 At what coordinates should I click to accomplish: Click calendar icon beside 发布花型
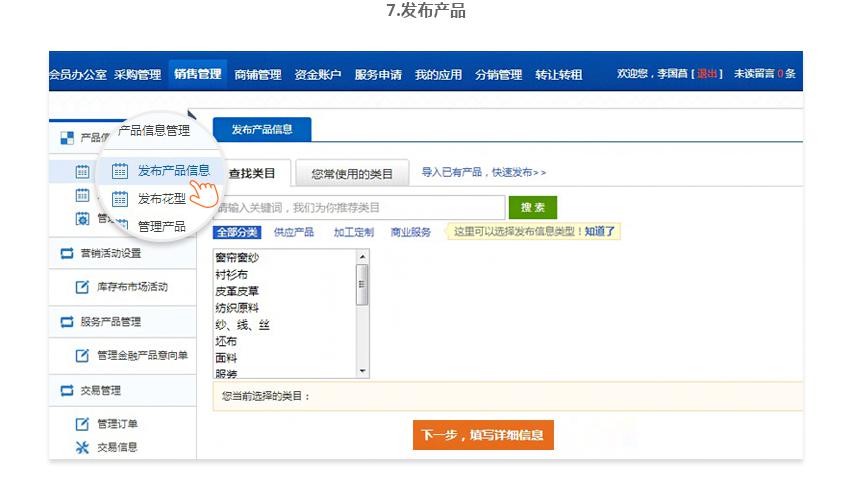click(120, 199)
